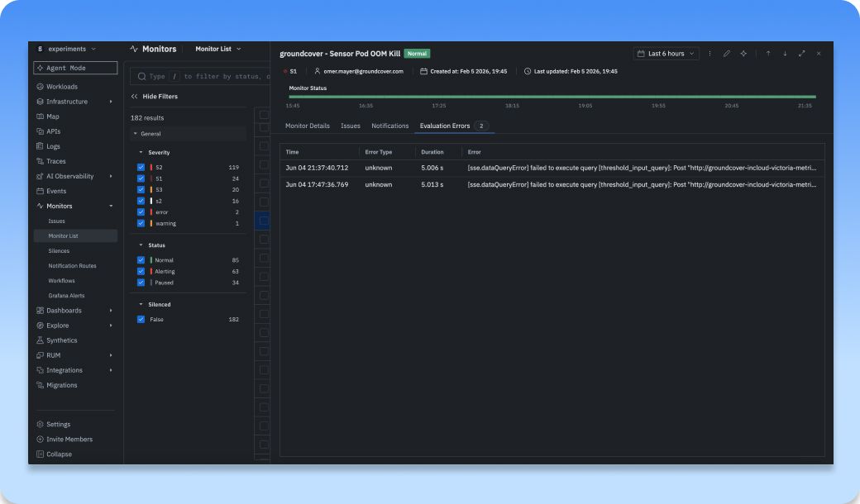
Task: Uncheck the Silenced False filter
Action: click(141, 320)
